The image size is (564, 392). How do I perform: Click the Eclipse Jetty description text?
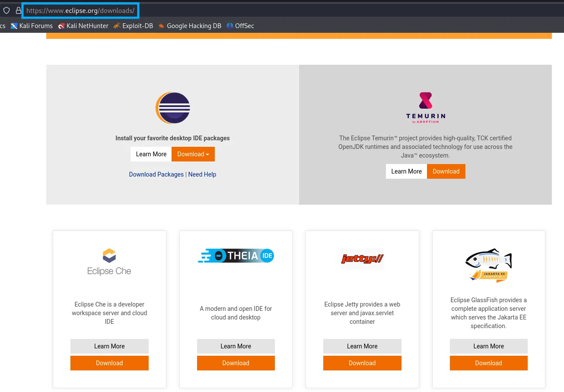click(x=362, y=313)
